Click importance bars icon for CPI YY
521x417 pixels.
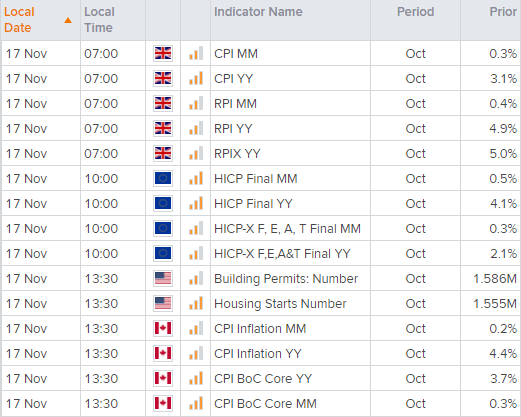pyautogui.click(x=196, y=78)
